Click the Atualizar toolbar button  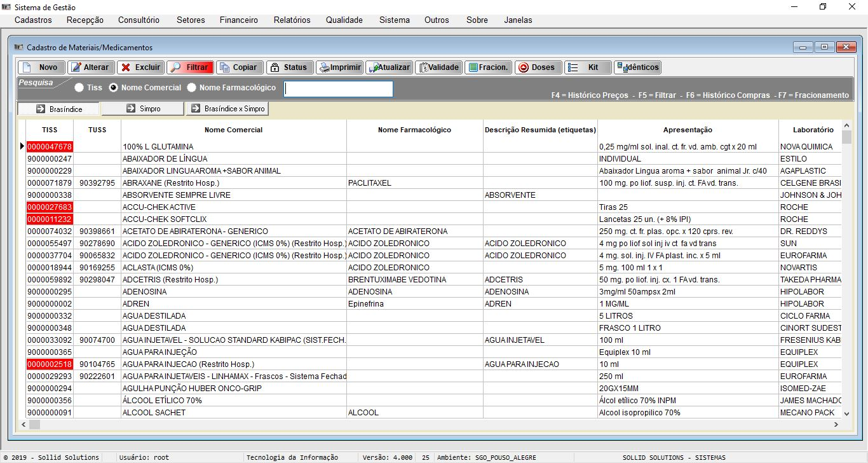(x=389, y=67)
